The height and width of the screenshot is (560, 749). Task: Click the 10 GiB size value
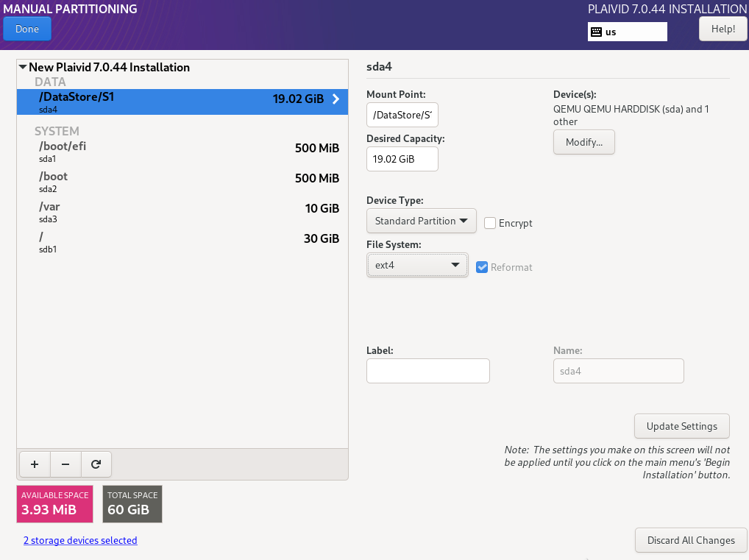[322, 208]
